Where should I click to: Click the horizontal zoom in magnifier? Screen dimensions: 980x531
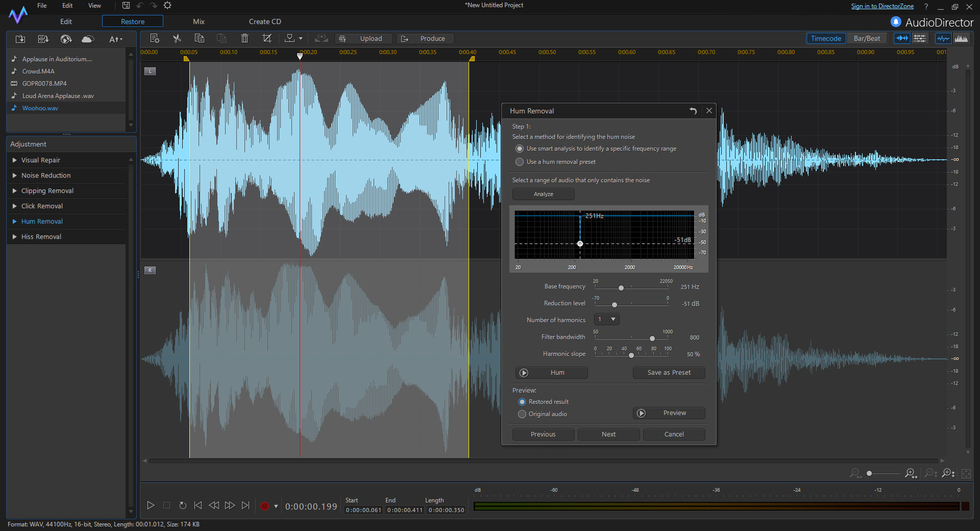[911, 473]
